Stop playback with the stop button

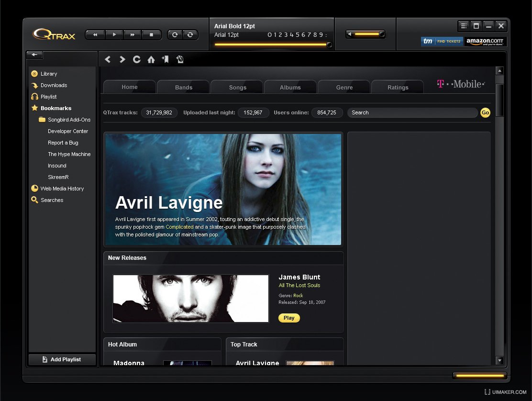pos(152,35)
